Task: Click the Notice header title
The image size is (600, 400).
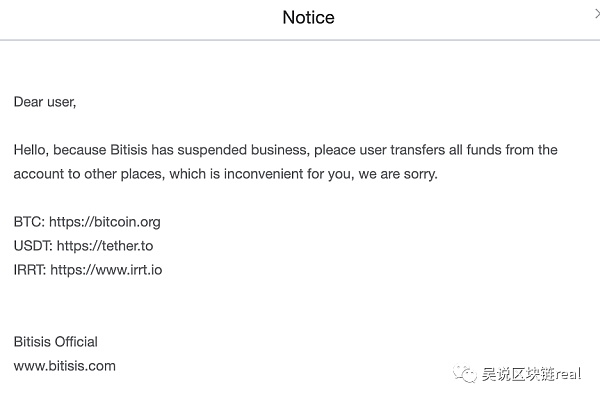Action: tap(308, 18)
